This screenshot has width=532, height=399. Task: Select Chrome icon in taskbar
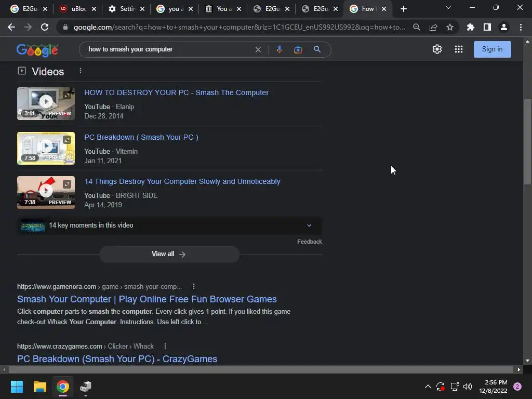(63, 387)
